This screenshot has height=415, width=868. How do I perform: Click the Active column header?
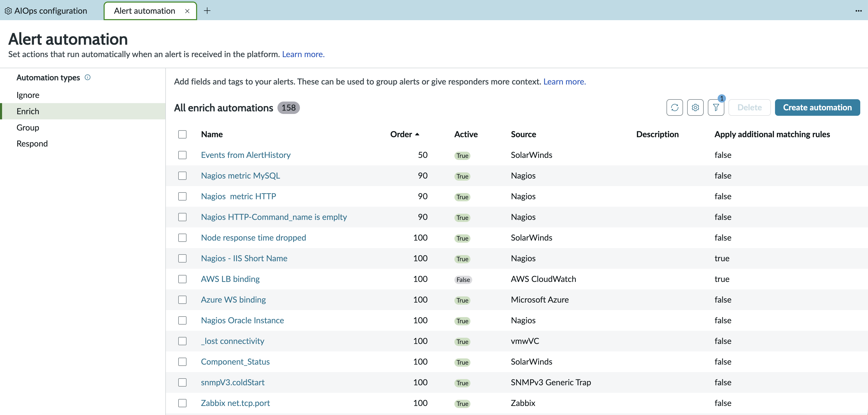coord(466,134)
